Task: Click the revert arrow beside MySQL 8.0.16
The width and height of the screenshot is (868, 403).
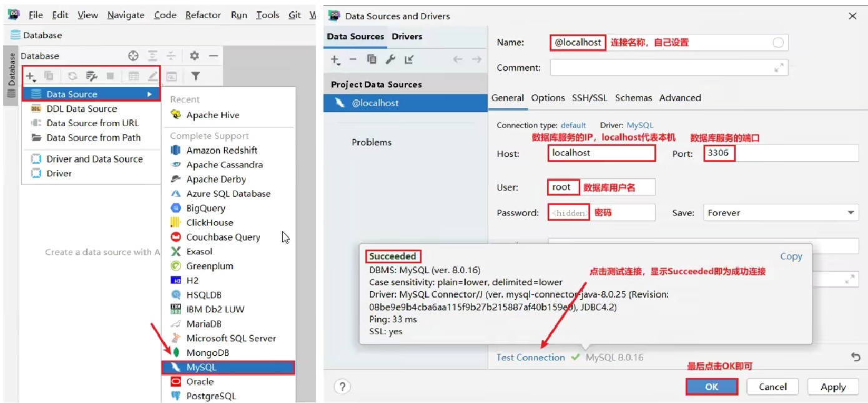Action: click(856, 357)
